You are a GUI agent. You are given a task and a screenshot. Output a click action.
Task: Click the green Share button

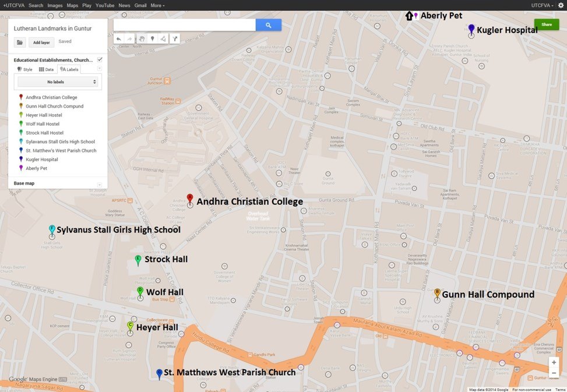point(547,24)
